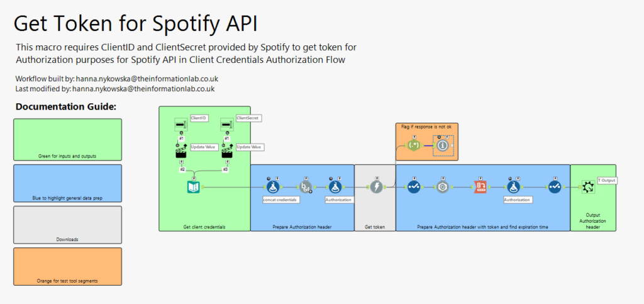644x304 pixels.
Task: Click the purple connection between RegEx and Message
Action: point(428,145)
